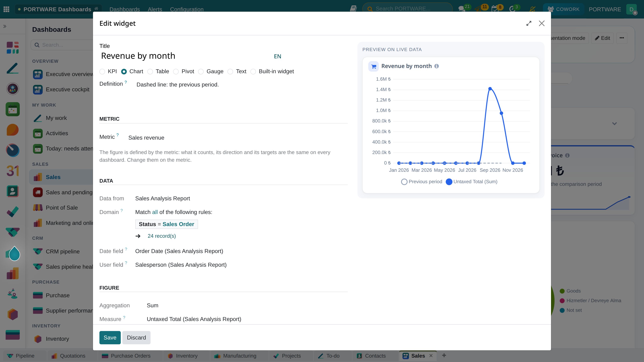Open the Dashboards top menu
Screen dimensions: 644x362
click(125, 9)
